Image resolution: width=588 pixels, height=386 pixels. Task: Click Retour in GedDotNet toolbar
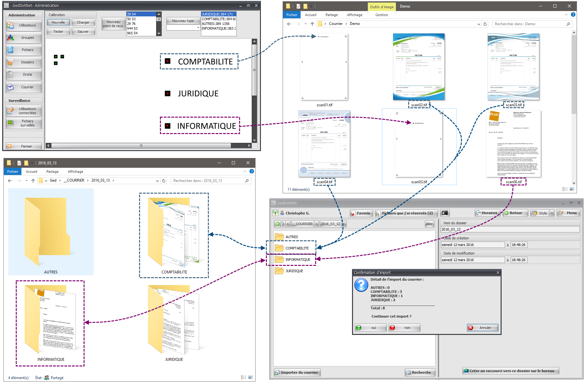tap(515, 213)
